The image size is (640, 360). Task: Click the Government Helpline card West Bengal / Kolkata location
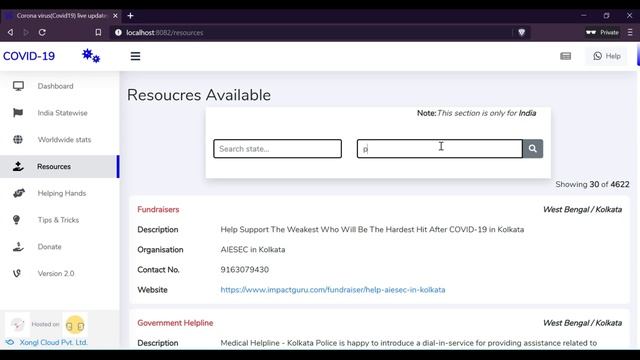(x=582, y=323)
